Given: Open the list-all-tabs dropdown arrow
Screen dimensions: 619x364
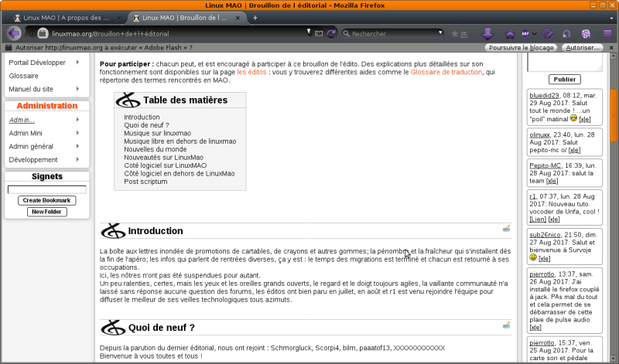Looking at the screenshot, I should point(611,18).
